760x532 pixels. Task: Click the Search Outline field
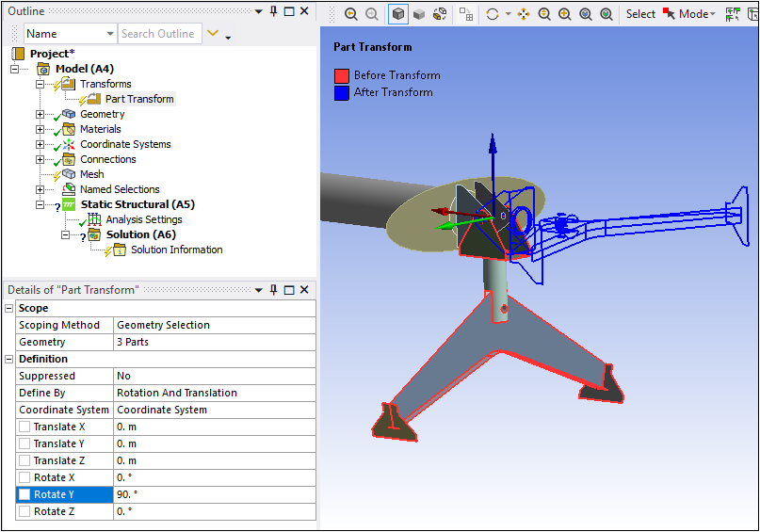coord(160,34)
